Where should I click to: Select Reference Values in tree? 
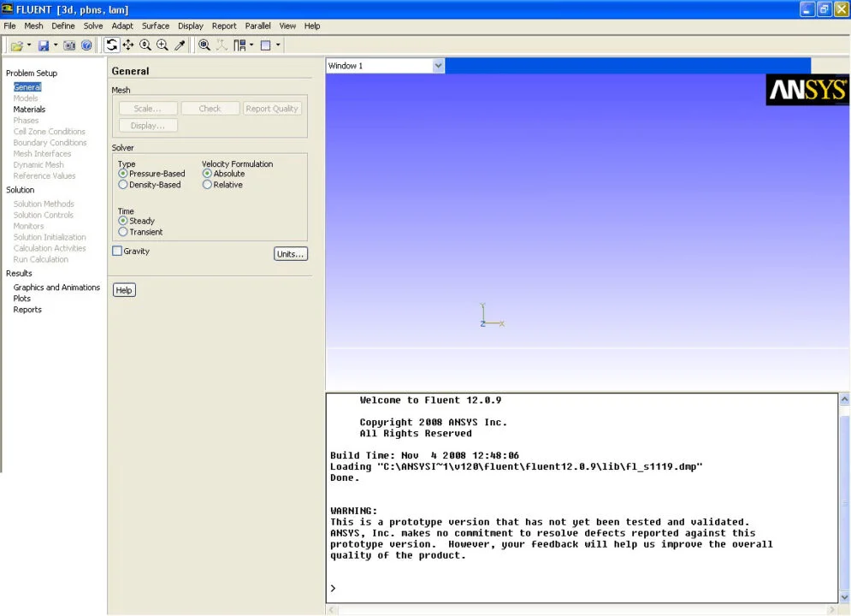click(44, 176)
